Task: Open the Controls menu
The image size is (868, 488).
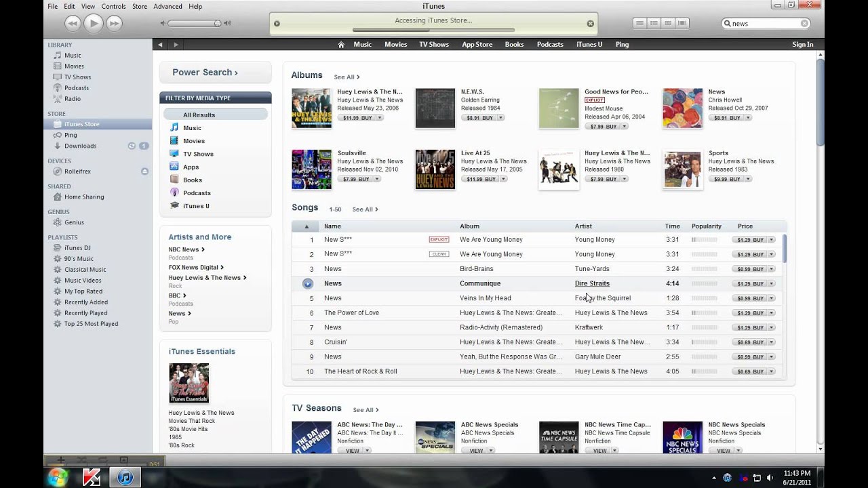Action: [x=113, y=6]
